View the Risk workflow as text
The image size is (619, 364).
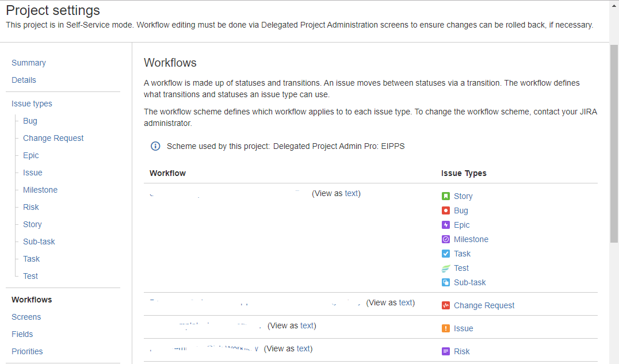tap(303, 348)
